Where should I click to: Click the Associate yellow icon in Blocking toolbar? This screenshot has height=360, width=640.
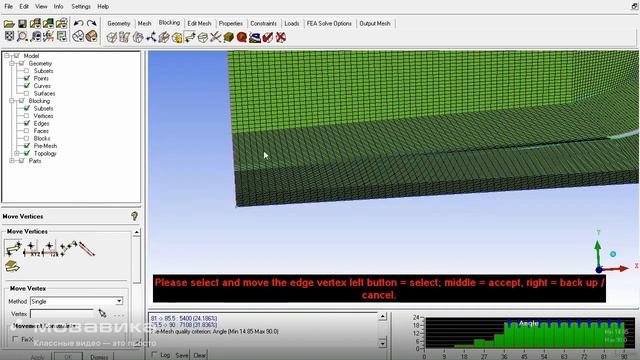[x=177, y=38]
